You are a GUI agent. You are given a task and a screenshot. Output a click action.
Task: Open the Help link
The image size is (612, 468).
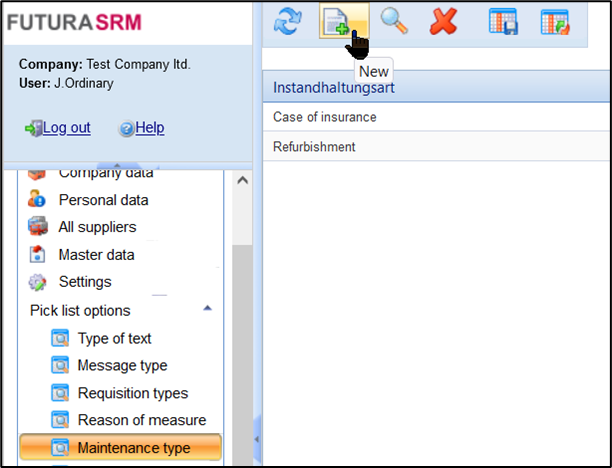tap(149, 128)
